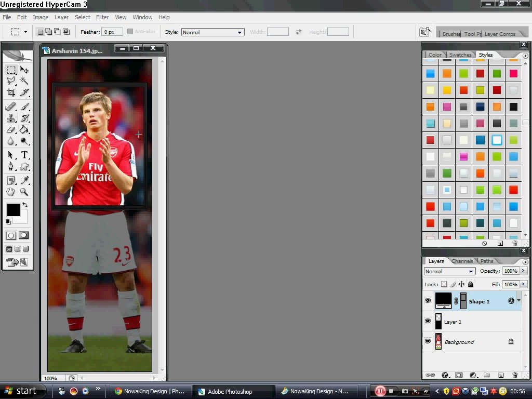Open the tool preset picker arrow

tap(26, 32)
